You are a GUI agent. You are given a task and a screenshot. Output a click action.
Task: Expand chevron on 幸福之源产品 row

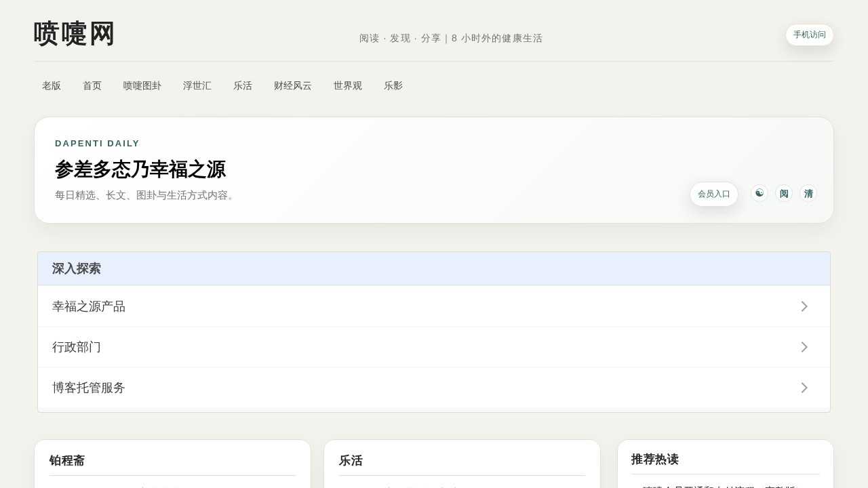[x=804, y=306]
